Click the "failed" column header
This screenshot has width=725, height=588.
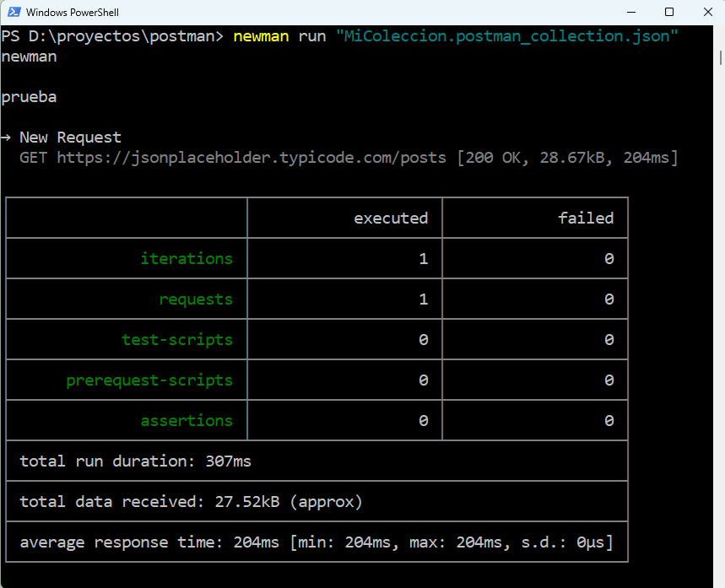point(585,218)
